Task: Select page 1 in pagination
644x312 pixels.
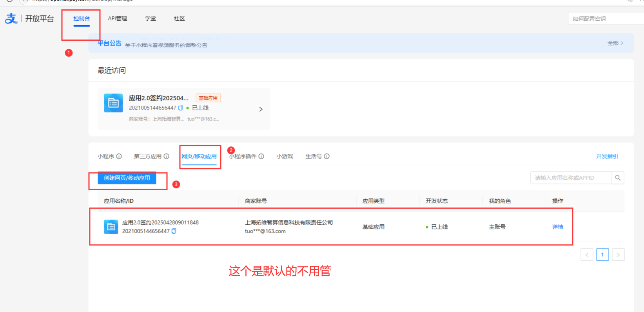Action: pyautogui.click(x=602, y=254)
